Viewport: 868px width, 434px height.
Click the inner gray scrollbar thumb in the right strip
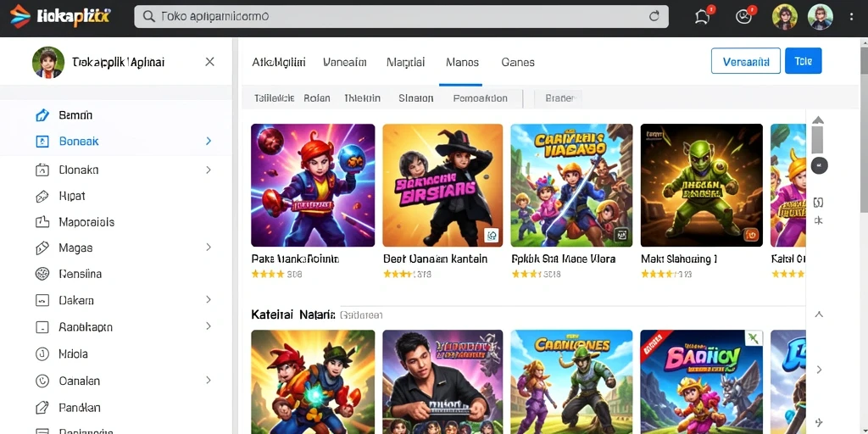pyautogui.click(x=818, y=140)
